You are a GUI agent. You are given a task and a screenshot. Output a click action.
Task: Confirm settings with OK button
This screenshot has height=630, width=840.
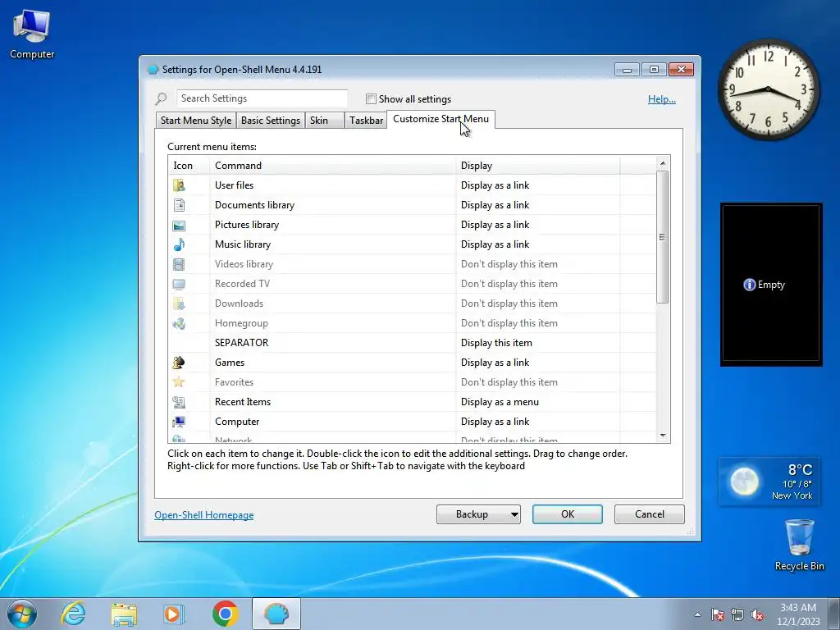tap(568, 514)
